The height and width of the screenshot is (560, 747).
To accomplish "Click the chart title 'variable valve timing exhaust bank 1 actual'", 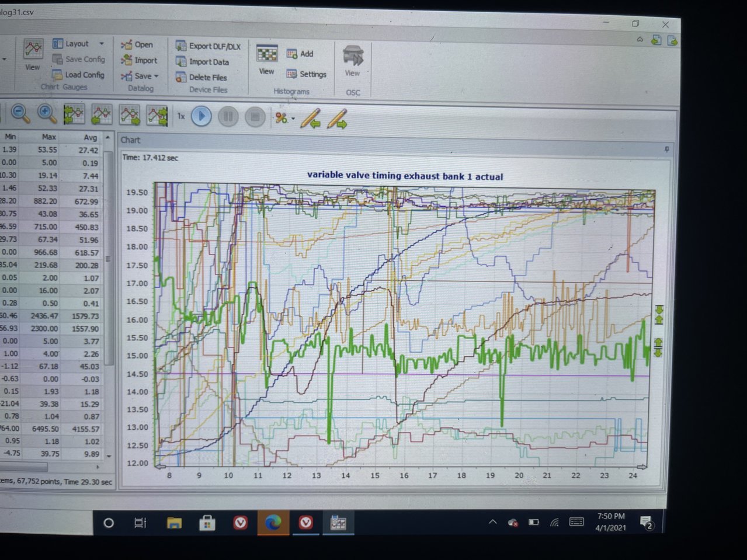I will click(405, 176).
